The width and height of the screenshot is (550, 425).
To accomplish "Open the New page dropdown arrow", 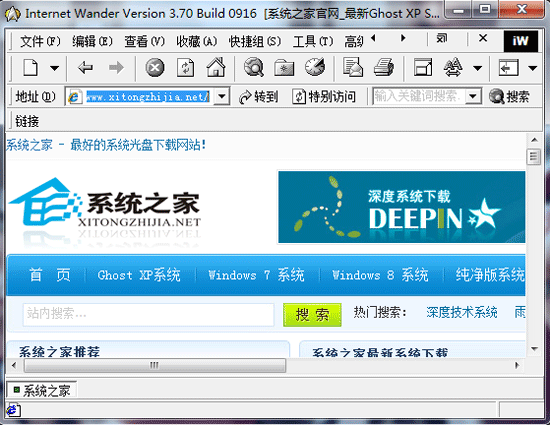I will click(54, 68).
